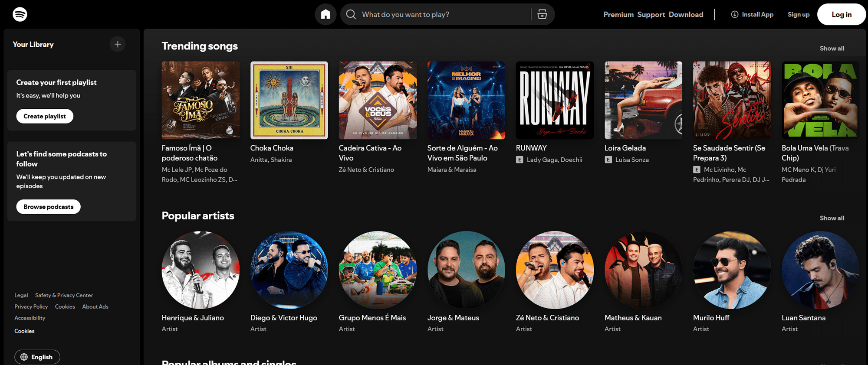This screenshot has width=868, height=365.
Task: Open the Privacy Policy link
Action: click(31, 306)
